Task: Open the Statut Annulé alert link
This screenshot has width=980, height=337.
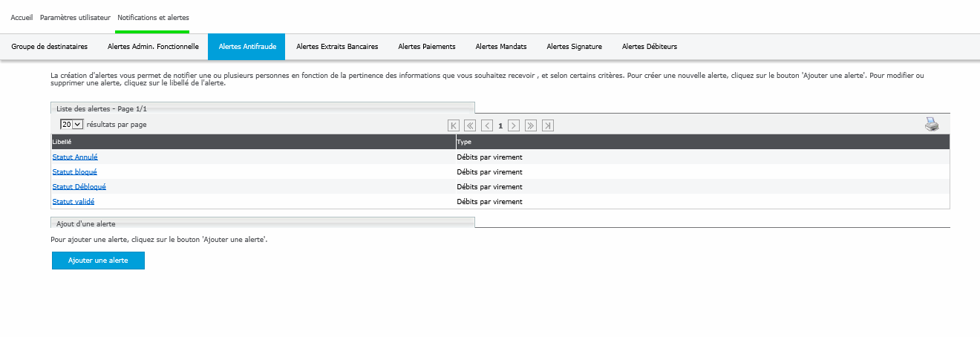Action: tap(75, 157)
